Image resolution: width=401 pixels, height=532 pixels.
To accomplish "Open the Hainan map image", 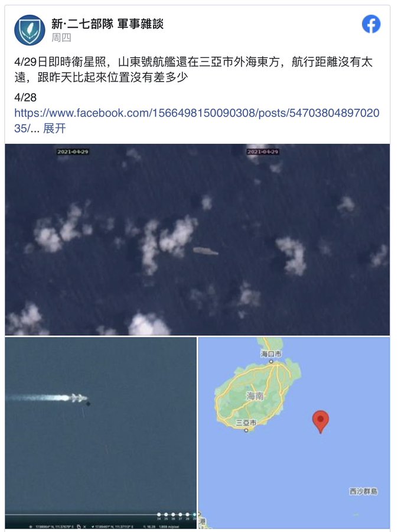I will coord(294,433).
